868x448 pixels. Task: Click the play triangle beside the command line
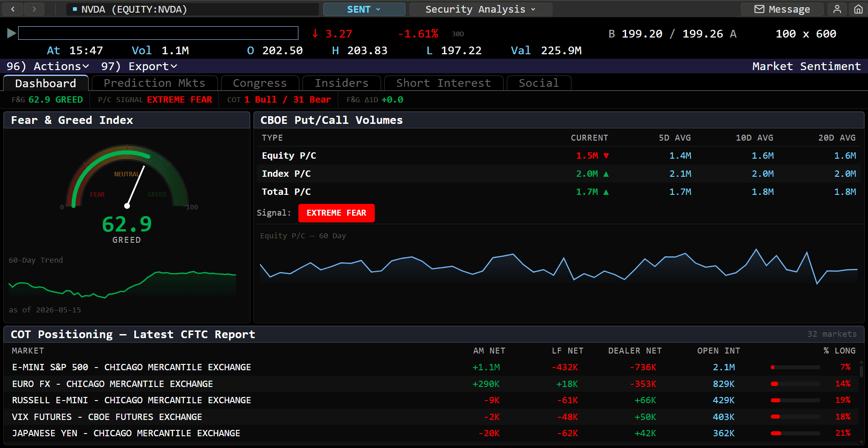(x=12, y=33)
